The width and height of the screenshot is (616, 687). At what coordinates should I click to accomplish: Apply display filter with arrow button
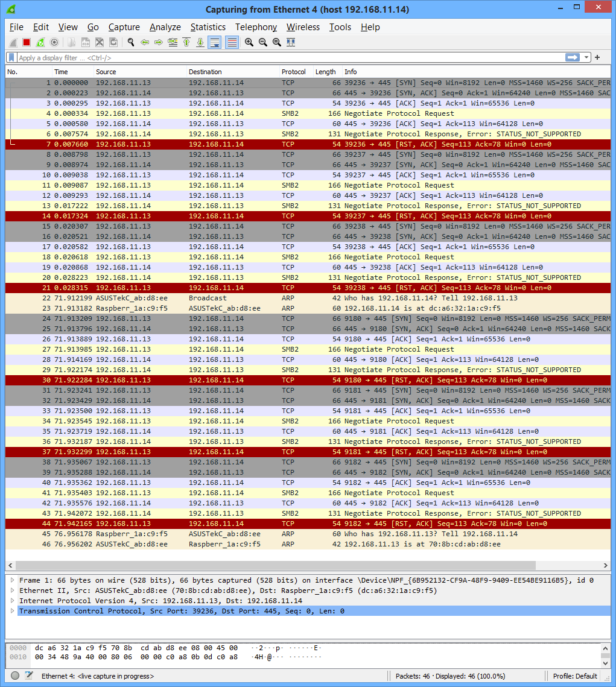[x=572, y=57]
